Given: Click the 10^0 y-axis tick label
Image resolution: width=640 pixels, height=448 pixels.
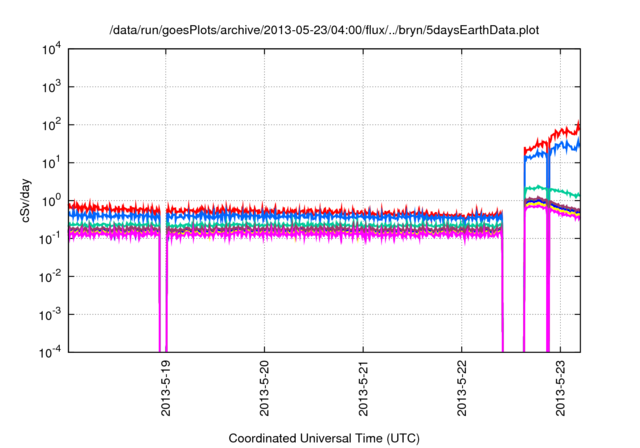Looking at the screenshot, I should point(51,200).
